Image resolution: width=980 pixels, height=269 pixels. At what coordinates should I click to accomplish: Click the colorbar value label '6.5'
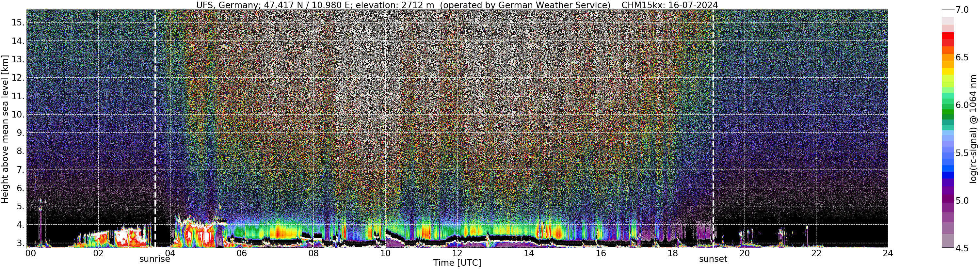pos(962,57)
